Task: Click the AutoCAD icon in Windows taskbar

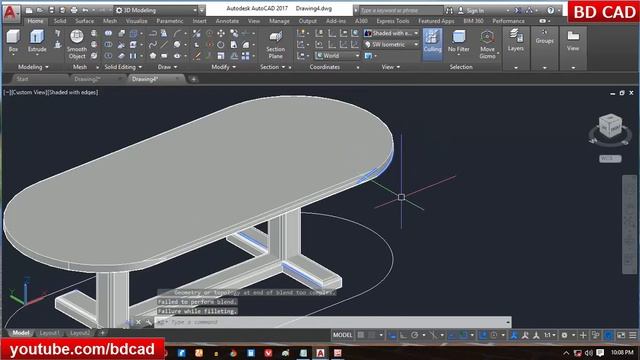Action: click(x=320, y=353)
